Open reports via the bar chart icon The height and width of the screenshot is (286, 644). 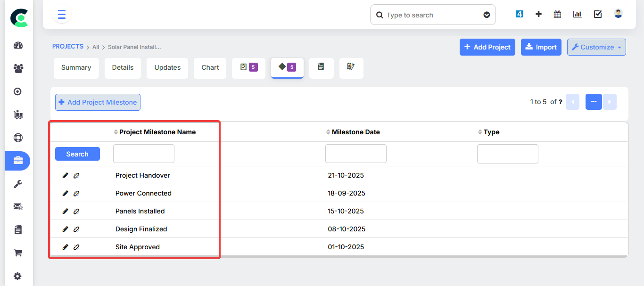577,14
